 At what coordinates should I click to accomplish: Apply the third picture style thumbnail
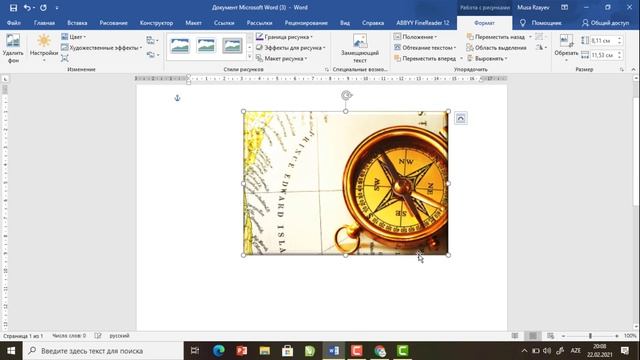(232, 46)
